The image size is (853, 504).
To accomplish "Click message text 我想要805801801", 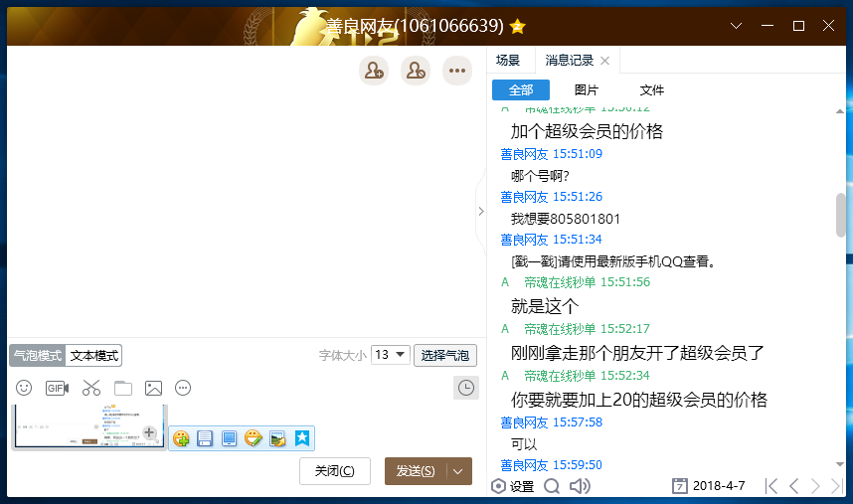I will tap(566, 219).
